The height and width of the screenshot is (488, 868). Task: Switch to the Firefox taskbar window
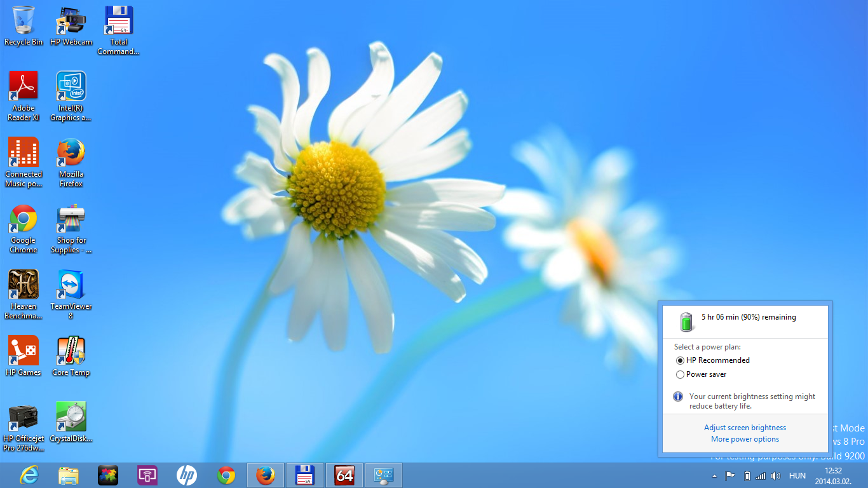266,475
